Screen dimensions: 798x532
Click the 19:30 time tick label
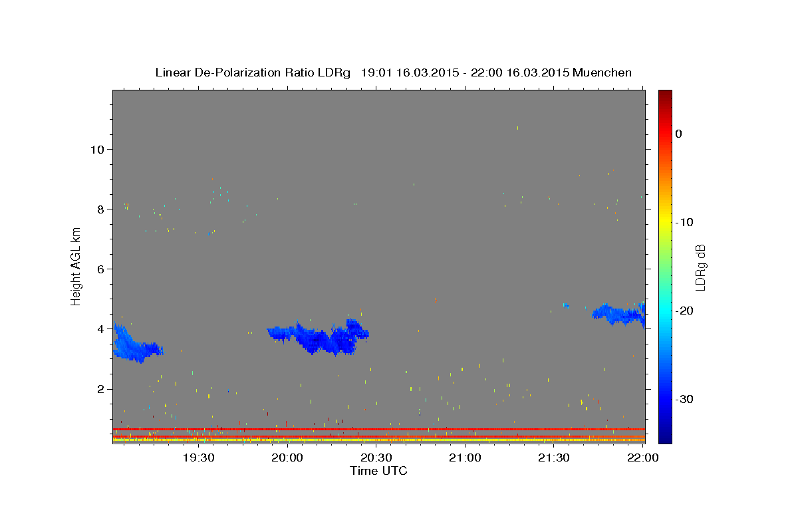pos(199,458)
